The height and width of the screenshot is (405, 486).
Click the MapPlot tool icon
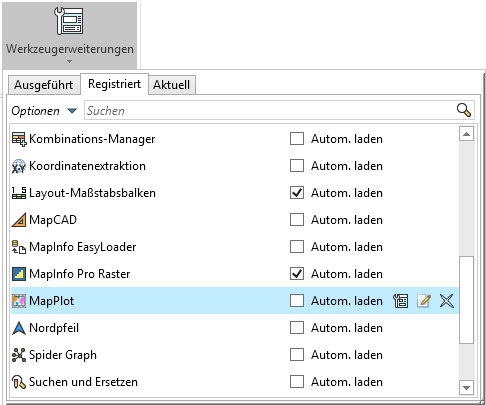click(19, 301)
